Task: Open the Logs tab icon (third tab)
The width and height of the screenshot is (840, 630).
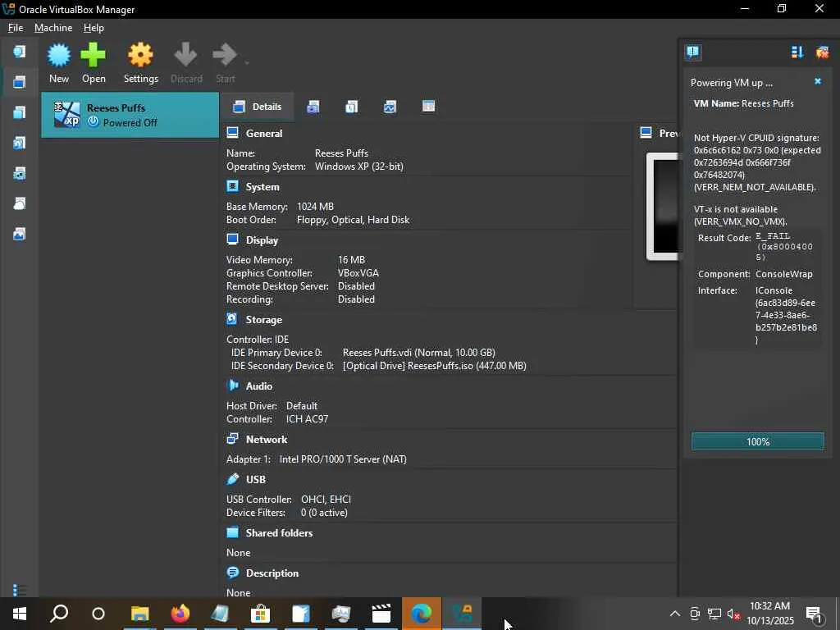Action: (351, 107)
